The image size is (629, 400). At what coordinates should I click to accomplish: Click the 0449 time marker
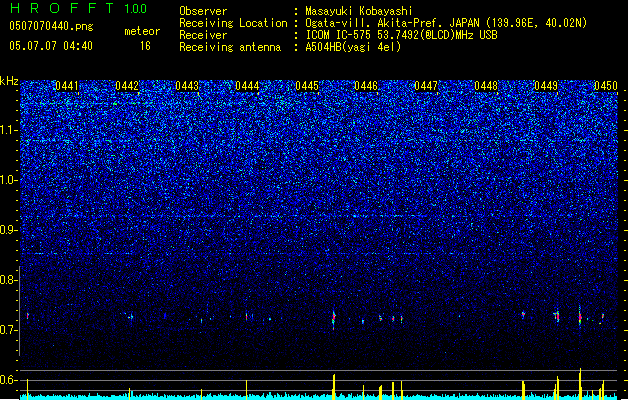pyautogui.click(x=546, y=86)
